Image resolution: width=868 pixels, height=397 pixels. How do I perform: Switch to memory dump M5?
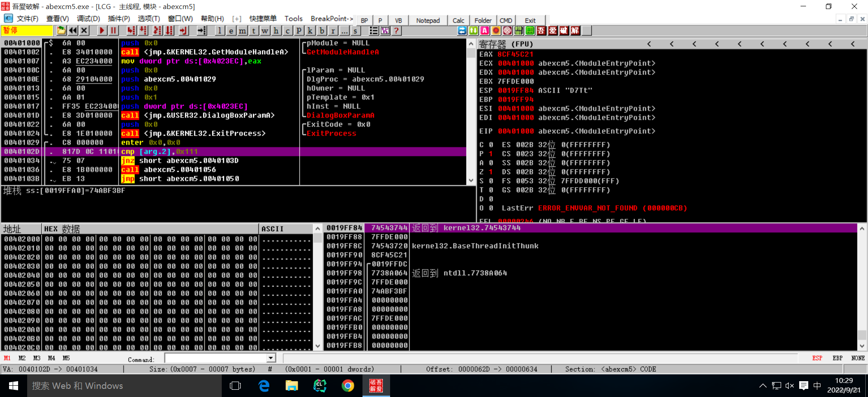point(66,358)
